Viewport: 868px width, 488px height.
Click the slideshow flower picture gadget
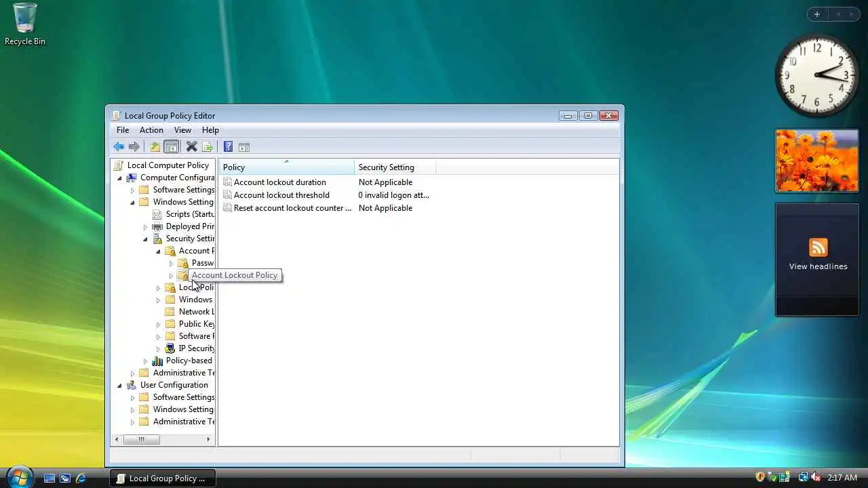[817, 161]
